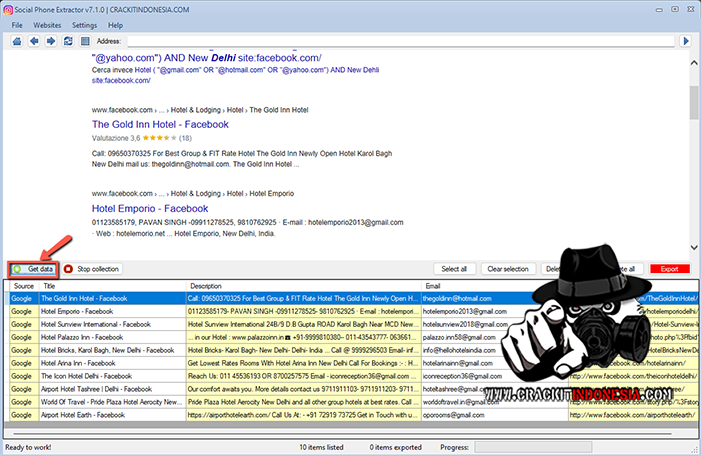Click the red Export button
Screen dimensions: 701x456
pyautogui.click(x=669, y=269)
